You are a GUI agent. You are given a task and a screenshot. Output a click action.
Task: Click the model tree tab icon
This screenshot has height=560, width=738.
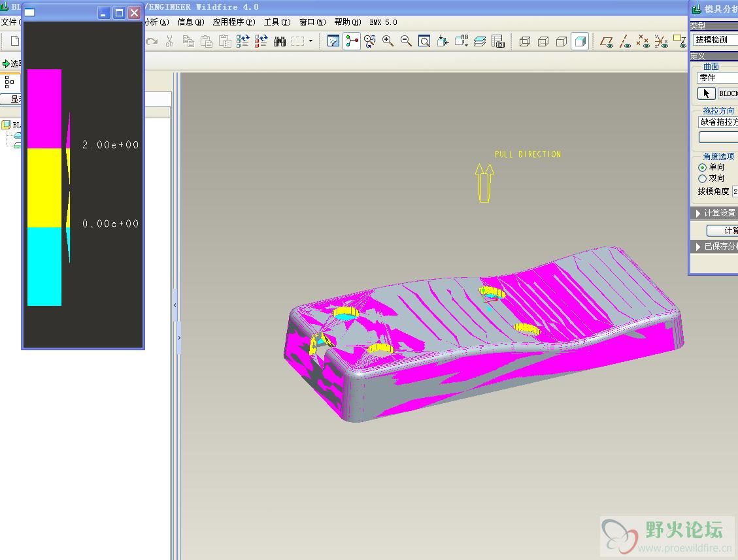point(9,82)
